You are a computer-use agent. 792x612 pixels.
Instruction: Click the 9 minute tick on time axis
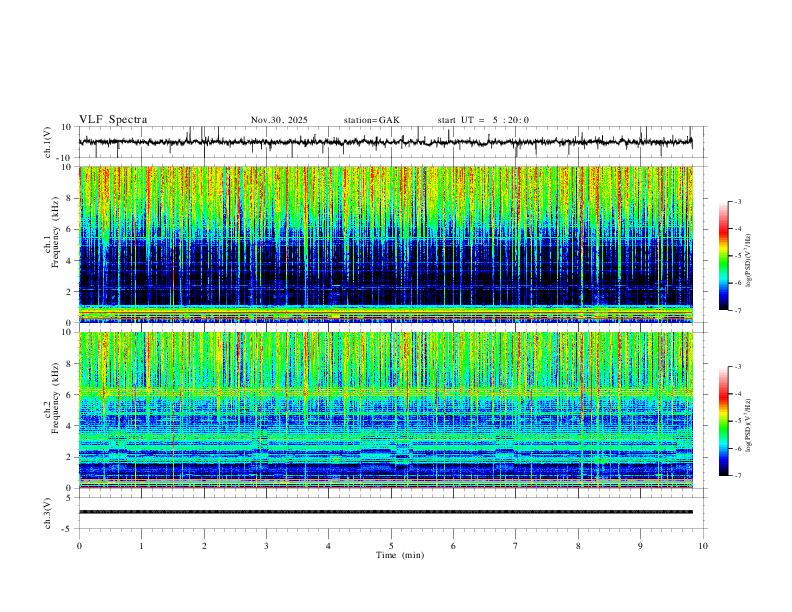pos(640,546)
